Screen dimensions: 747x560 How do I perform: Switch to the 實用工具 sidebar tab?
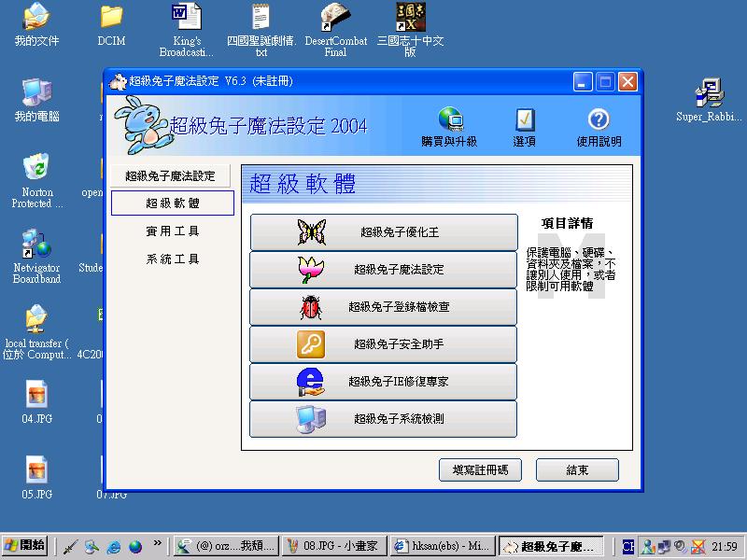[x=173, y=231]
